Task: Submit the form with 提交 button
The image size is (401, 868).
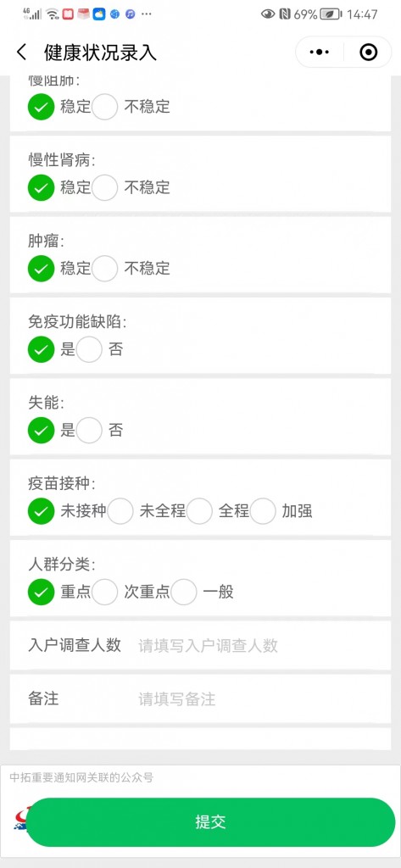Action: click(x=211, y=822)
